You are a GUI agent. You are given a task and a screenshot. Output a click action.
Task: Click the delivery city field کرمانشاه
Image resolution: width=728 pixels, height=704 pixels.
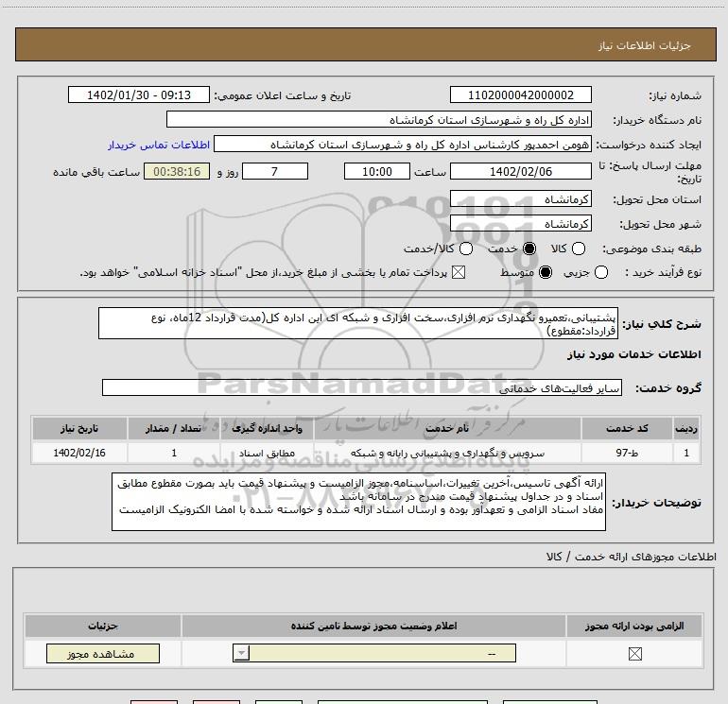click(x=520, y=224)
